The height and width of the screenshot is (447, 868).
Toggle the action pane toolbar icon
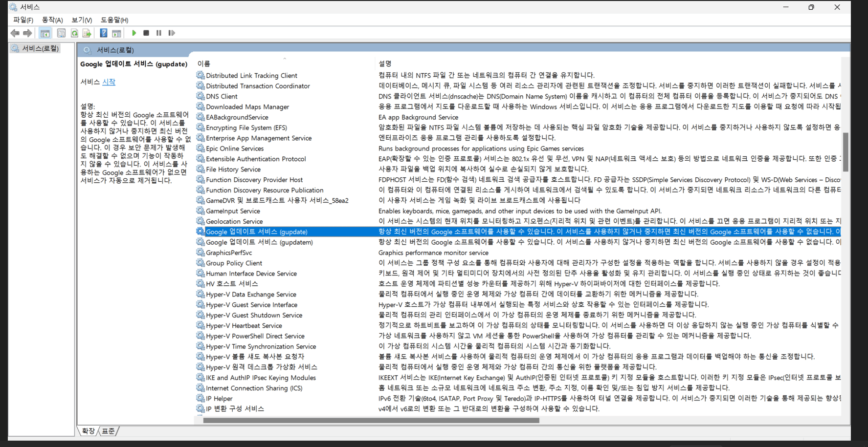click(x=116, y=33)
